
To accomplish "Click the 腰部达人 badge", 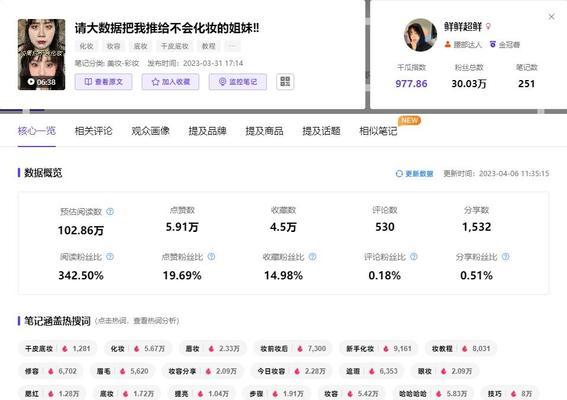I will [463, 44].
